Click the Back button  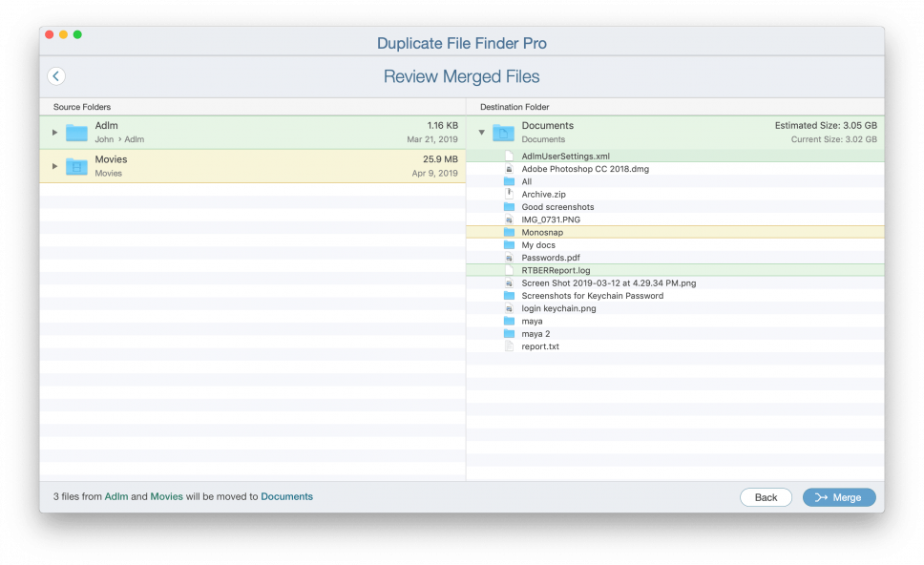pos(766,496)
